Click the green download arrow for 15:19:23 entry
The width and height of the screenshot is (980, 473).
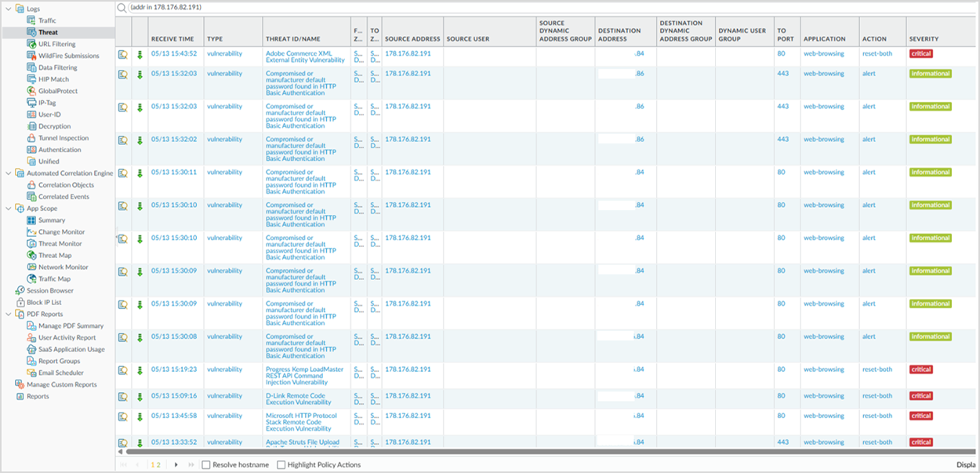click(x=140, y=370)
